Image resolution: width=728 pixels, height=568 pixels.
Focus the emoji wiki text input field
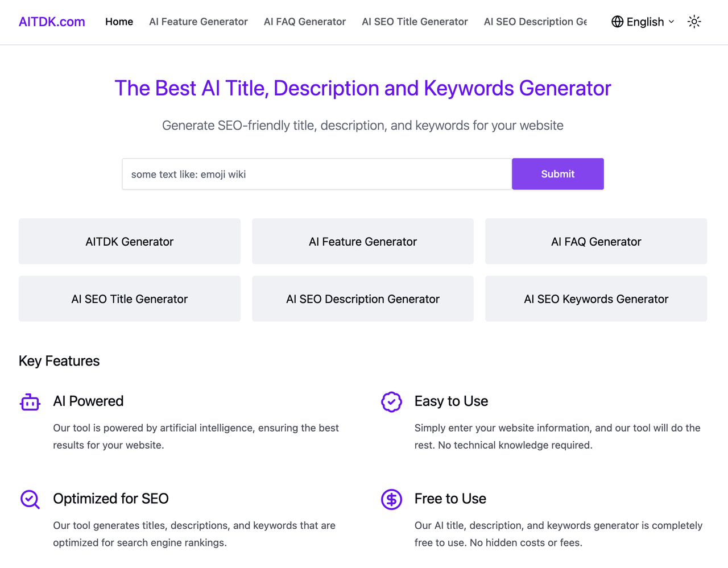[x=317, y=174]
